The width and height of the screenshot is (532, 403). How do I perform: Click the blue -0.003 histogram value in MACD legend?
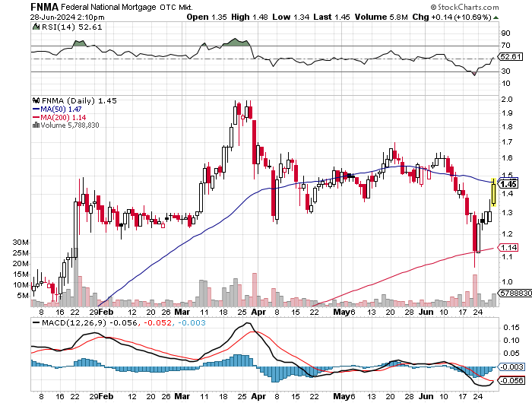click(x=192, y=323)
